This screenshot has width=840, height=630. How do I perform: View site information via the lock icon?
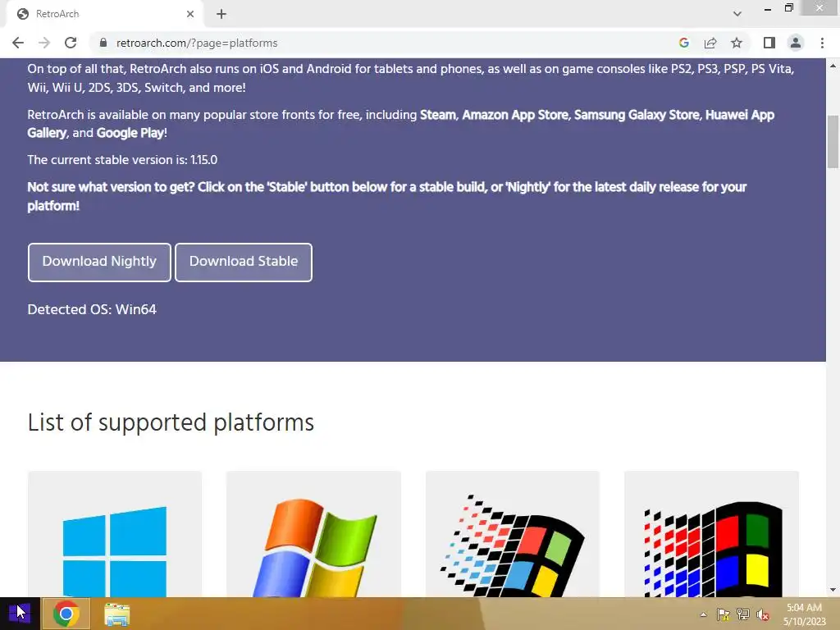click(103, 43)
